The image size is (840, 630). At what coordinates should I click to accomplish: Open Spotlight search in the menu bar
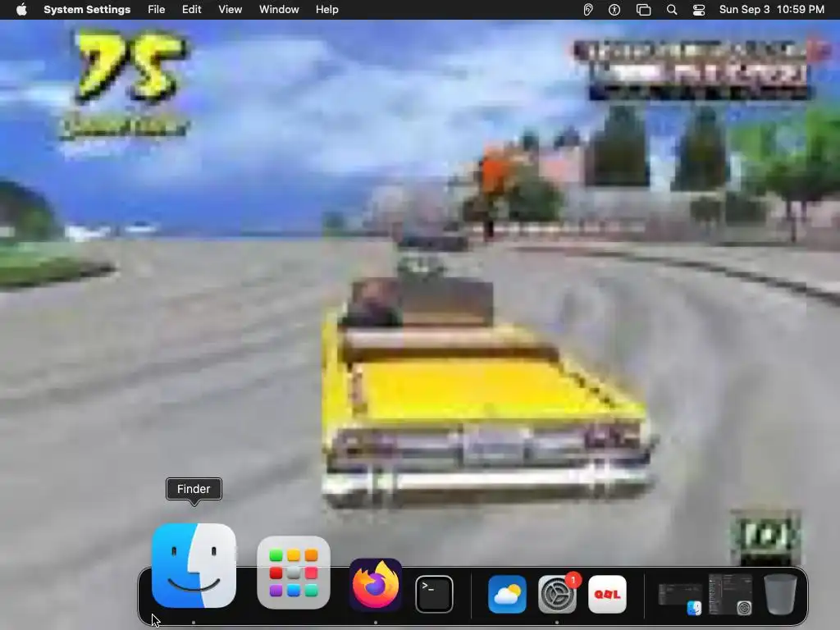(x=671, y=10)
